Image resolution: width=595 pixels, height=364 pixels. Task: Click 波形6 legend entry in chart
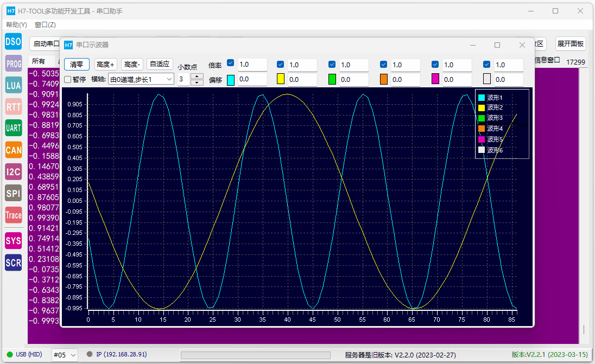pos(490,150)
